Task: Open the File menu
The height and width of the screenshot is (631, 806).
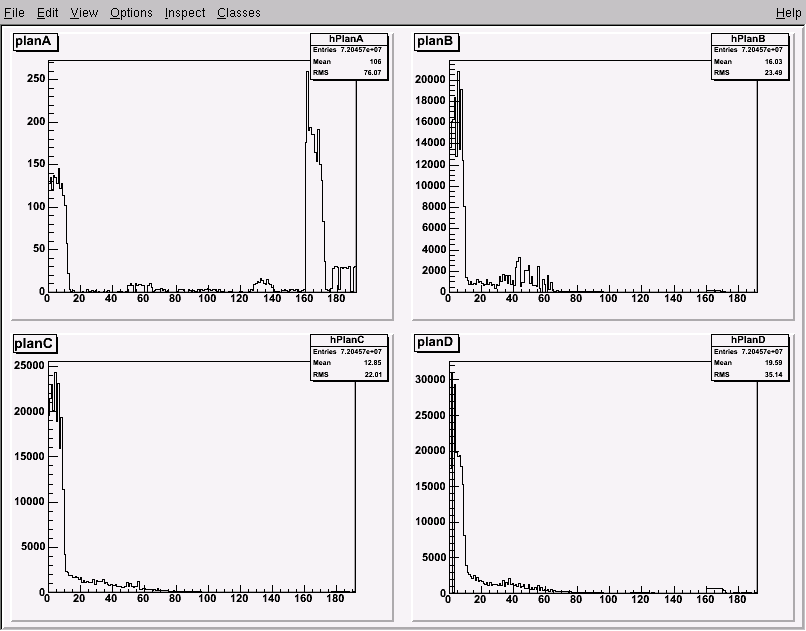Action: click(x=14, y=13)
